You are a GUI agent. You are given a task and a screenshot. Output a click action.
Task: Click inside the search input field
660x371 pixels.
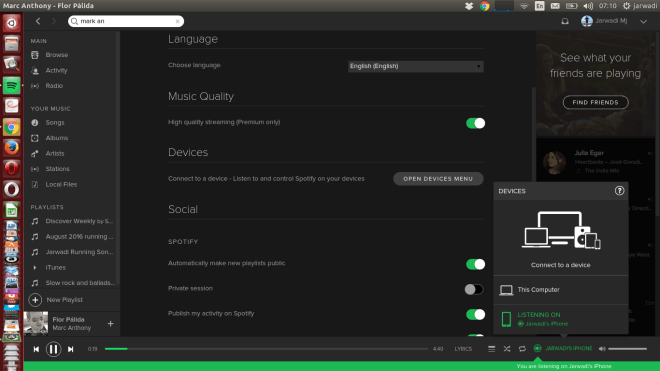point(125,21)
